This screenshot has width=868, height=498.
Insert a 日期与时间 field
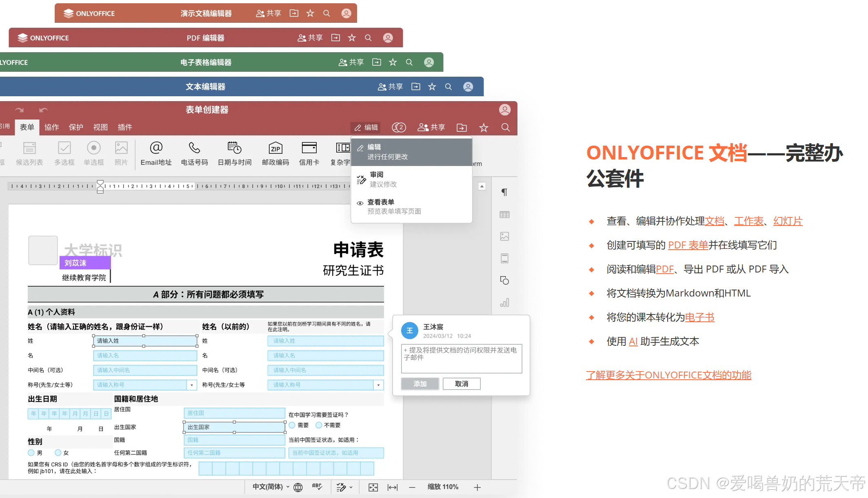tap(235, 153)
